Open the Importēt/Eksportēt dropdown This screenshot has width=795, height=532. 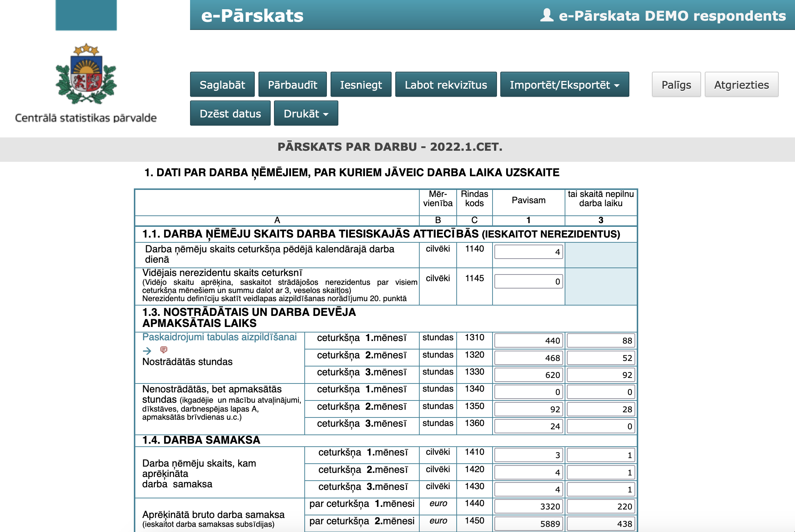[x=564, y=85]
